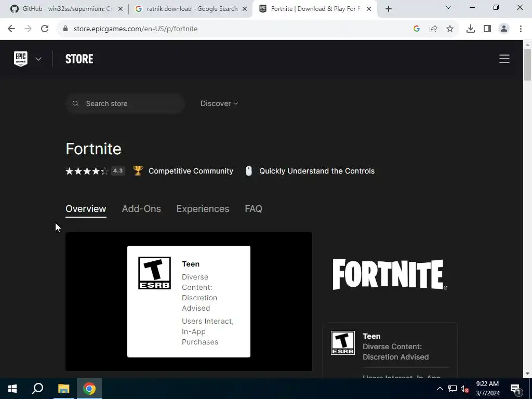Bookmark this page with the star icon
The height and width of the screenshot is (399, 532).
pyautogui.click(x=450, y=29)
